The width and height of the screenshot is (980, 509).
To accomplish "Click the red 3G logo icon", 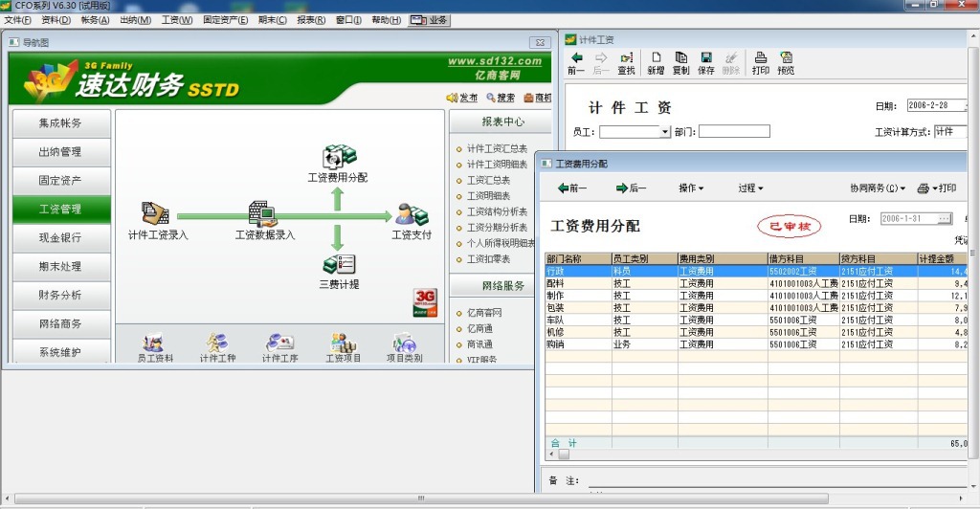I will pos(425,302).
